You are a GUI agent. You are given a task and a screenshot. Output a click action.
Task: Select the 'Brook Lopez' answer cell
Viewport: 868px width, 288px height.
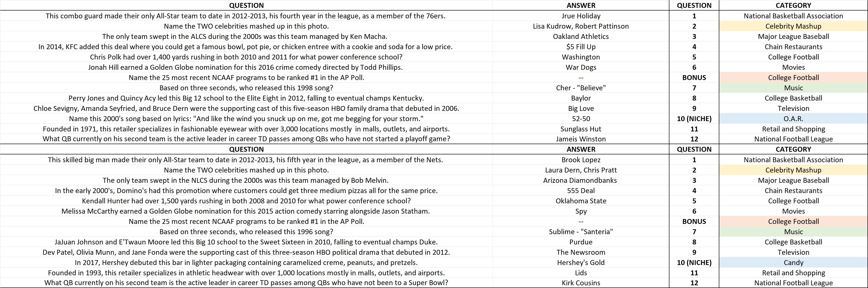[x=581, y=160]
